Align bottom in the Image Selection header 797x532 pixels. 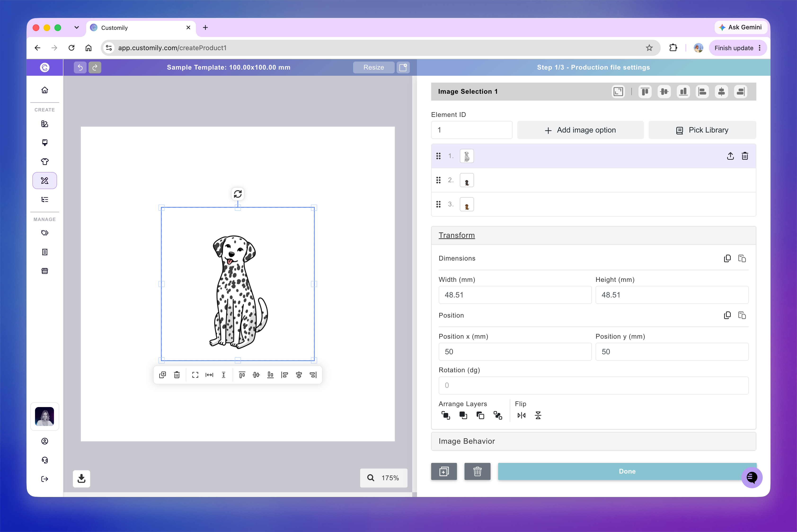683,92
